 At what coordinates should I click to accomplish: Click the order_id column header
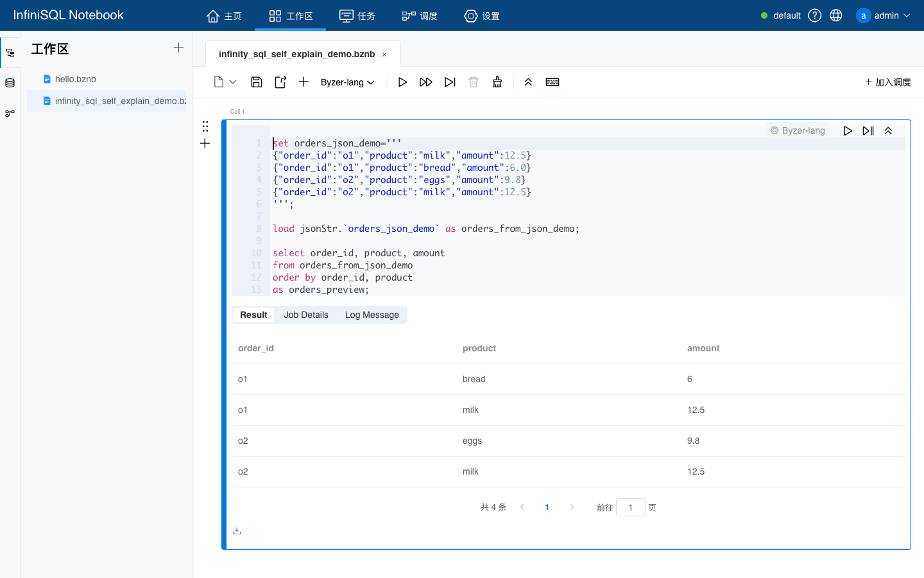[x=256, y=348]
